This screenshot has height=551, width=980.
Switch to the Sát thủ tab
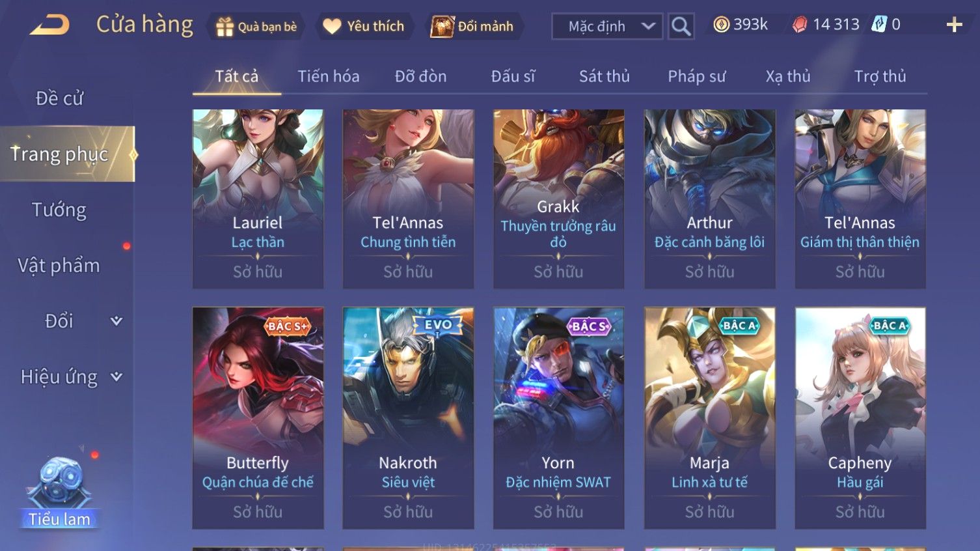[604, 76]
